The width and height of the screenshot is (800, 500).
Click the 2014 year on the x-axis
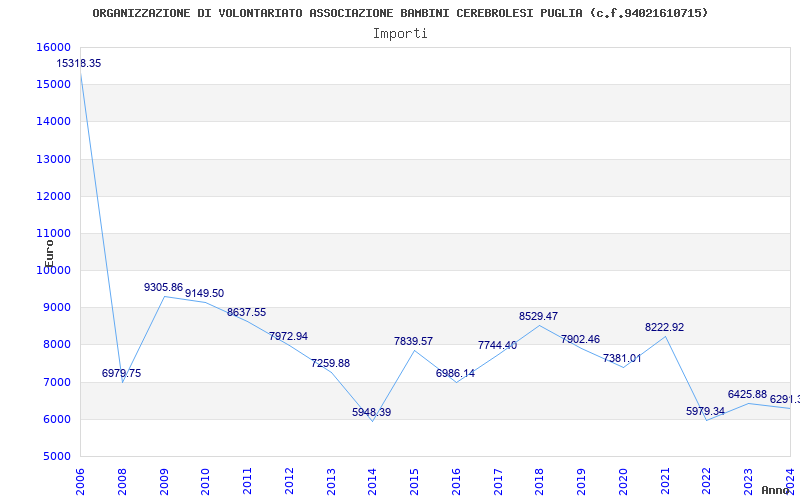(x=372, y=480)
